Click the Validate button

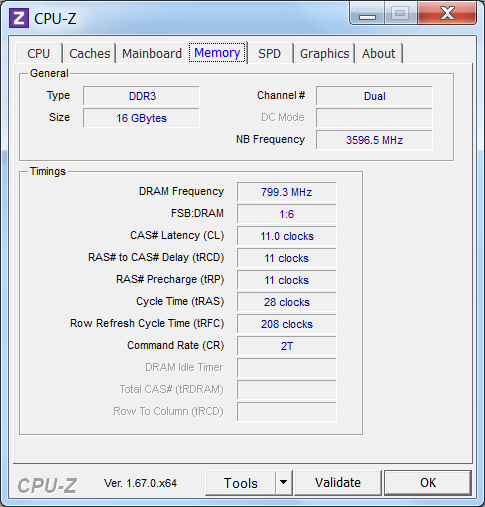pyautogui.click(x=338, y=483)
